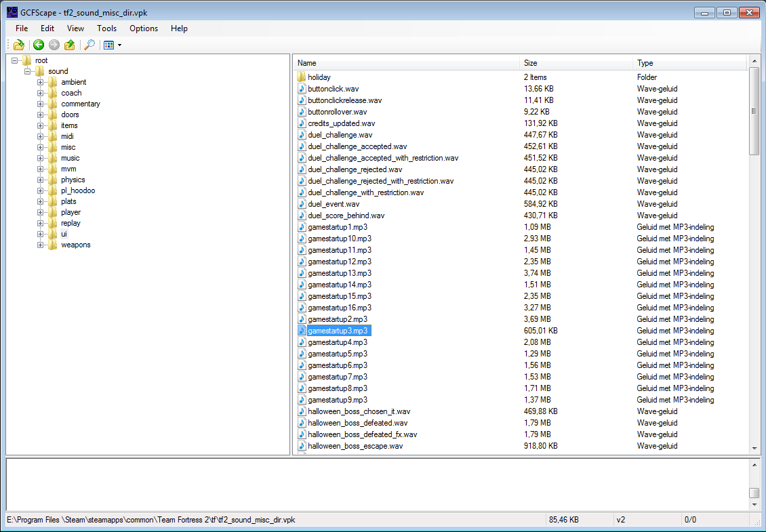Click the log pane scroll up arrow
This screenshot has width=766, height=532.
(x=754, y=465)
